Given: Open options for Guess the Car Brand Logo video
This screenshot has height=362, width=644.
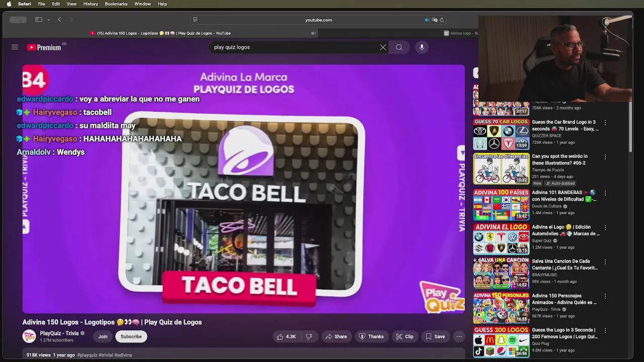Looking at the screenshot, I should [x=605, y=123].
